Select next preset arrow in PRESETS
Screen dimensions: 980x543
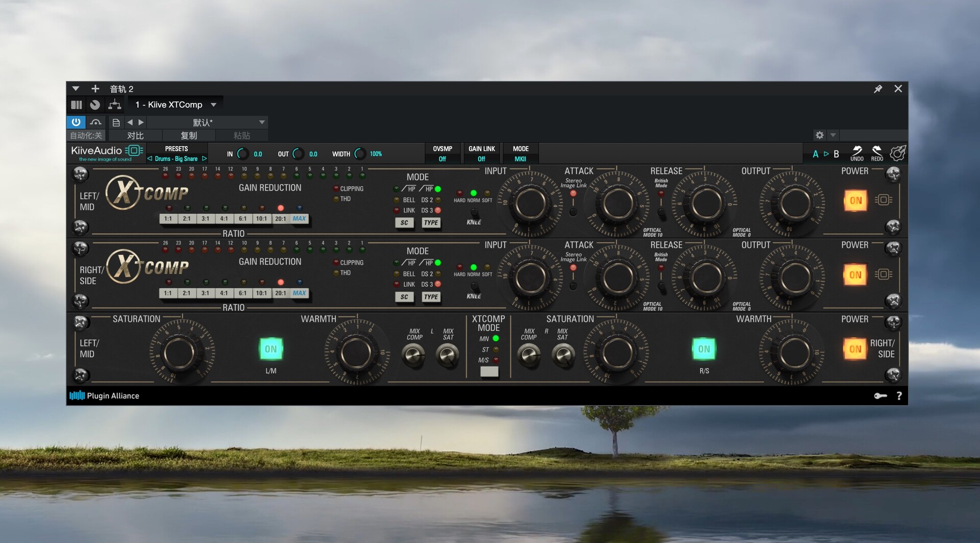tap(205, 159)
